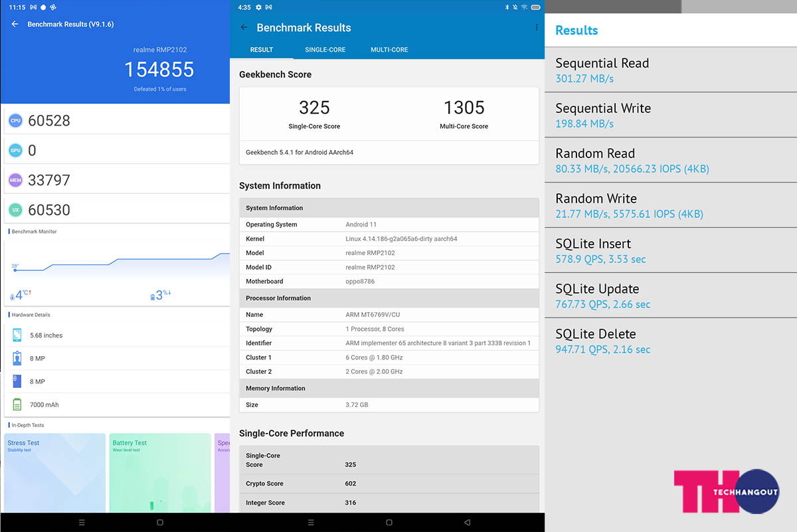Tap the back arrow in AnTuTu Benchmark Results
Screen dimensions: 797x532
[15, 24]
